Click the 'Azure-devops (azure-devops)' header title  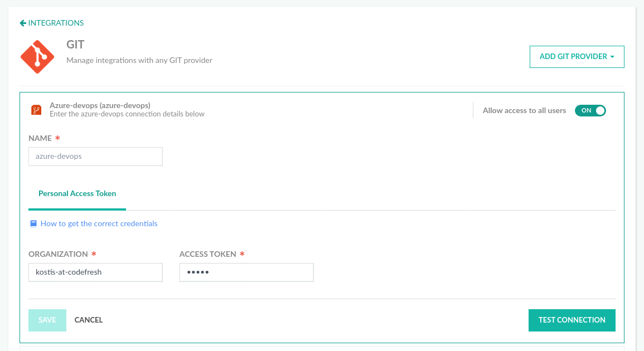100,105
